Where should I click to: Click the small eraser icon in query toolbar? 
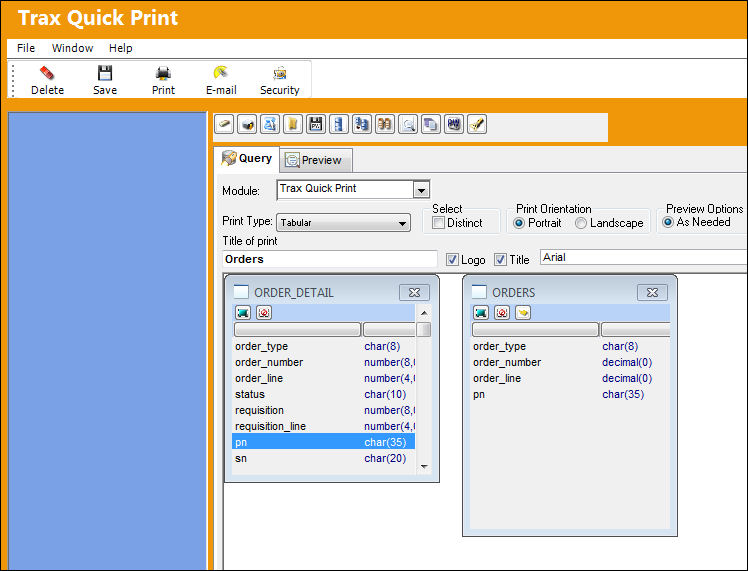(224, 125)
